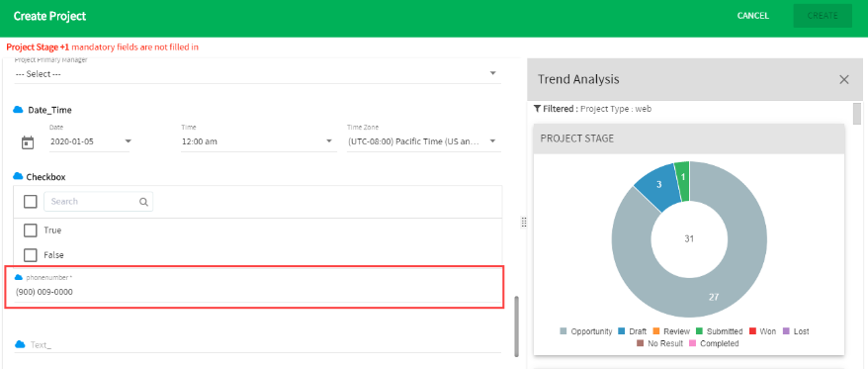868x369 pixels.
Task: Close the Trend Analysis panel
Action: [x=843, y=80]
